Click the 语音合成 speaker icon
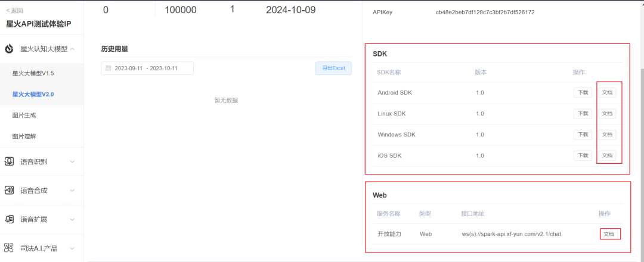644x262 pixels. tap(9, 190)
